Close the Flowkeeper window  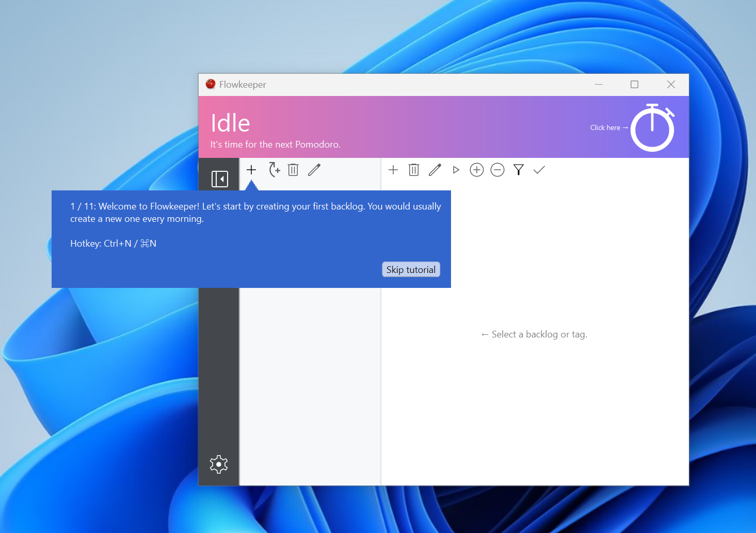tap(671, 85)
